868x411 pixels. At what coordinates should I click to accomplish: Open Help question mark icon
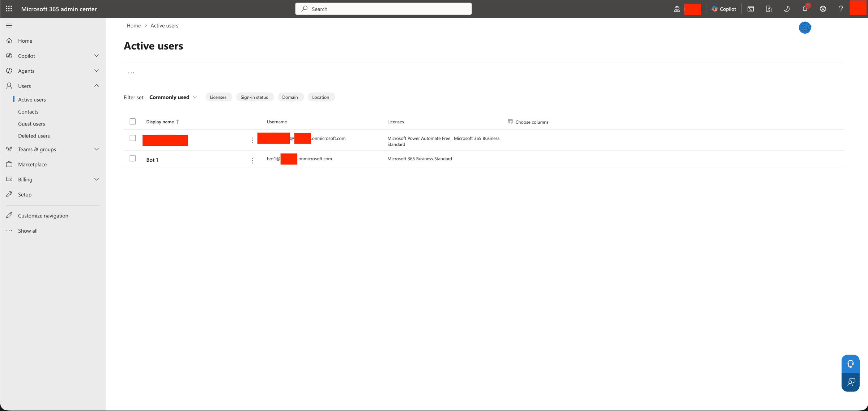[x=841, y=9]
